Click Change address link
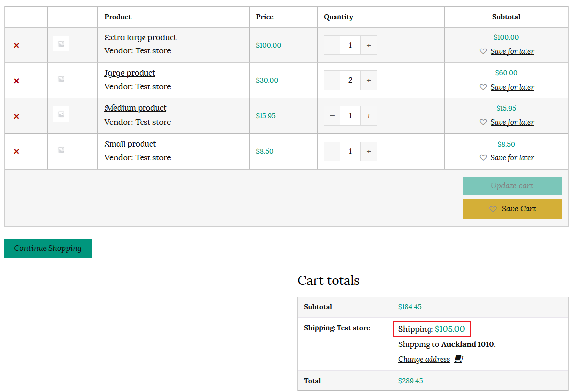The height and width of the screenshot is (392, 574). coord(424,359)
